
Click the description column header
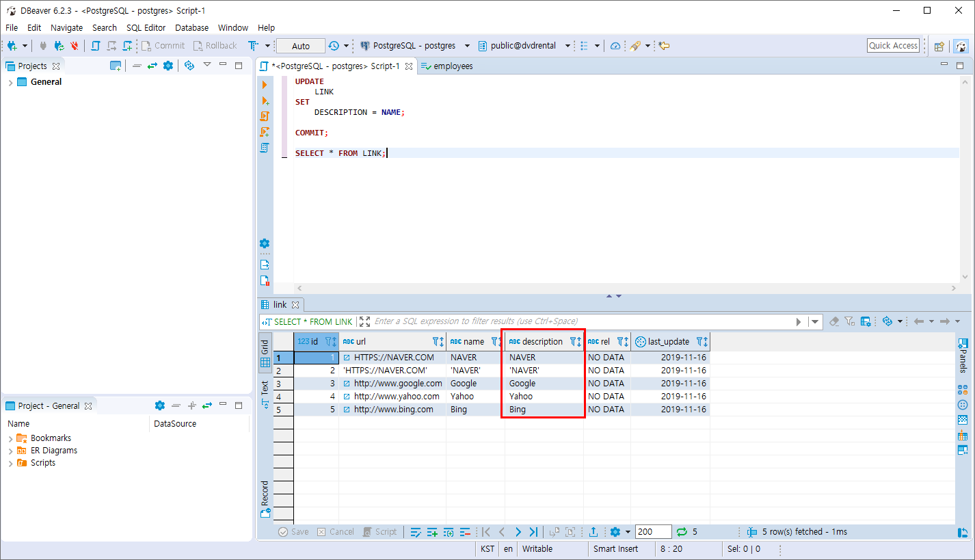pos(544,341)
